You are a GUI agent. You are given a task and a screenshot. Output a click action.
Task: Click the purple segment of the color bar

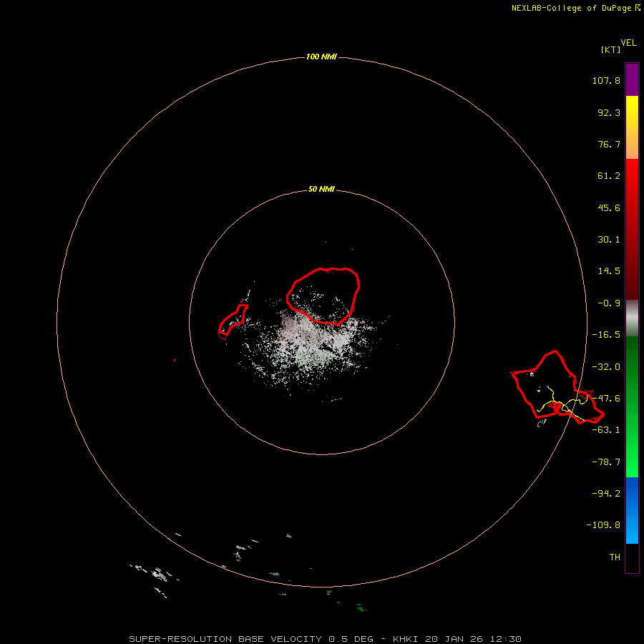(632, 80)
